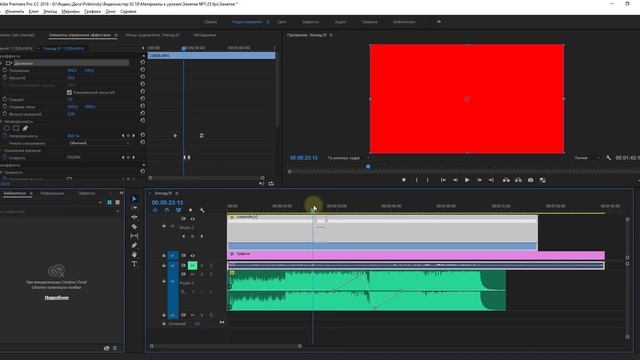640x360 pixels.
Task: Create rectangle mask under opacity
Action: [x=16, y=128]
